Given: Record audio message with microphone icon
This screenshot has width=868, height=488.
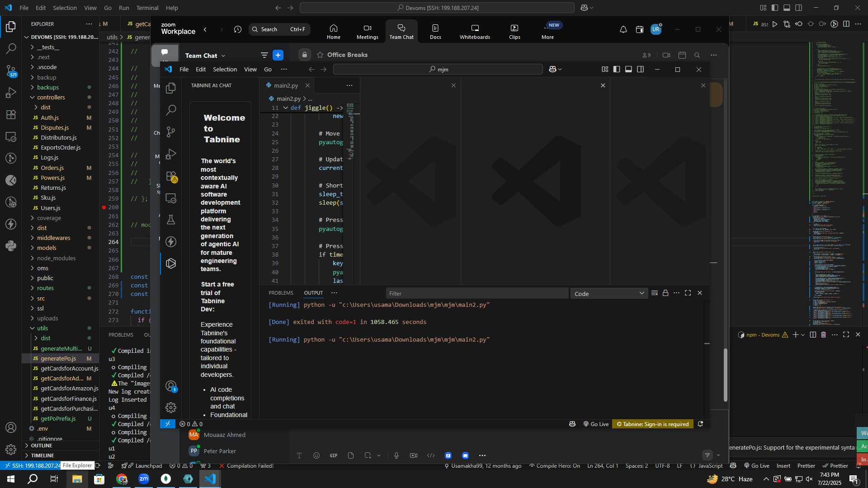Looking at the screenshot, I should click(x=396, y=455).
